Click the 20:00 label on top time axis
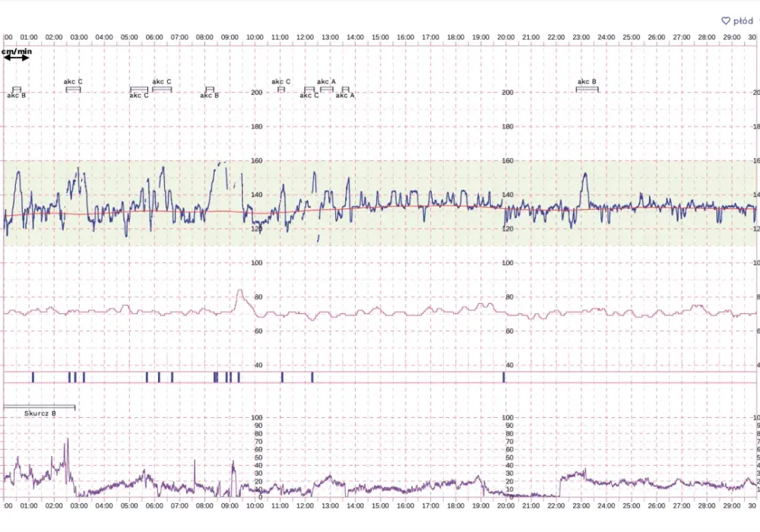The height and width of the screenshot is (532, 760). [x=505, y=37]
